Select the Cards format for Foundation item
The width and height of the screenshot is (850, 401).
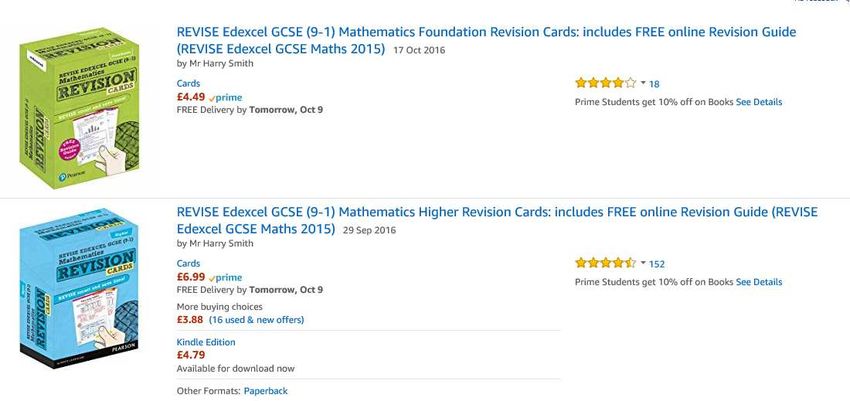188,83
